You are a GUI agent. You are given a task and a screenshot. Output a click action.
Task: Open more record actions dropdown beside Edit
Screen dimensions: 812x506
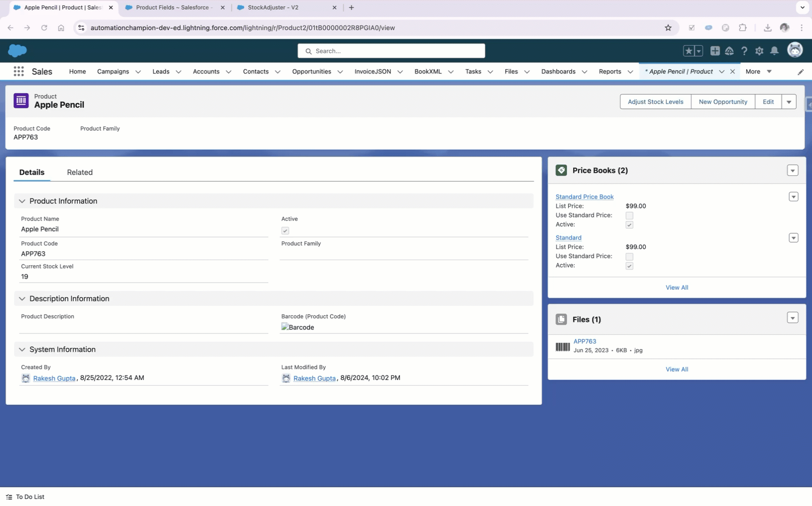(789, 102)
